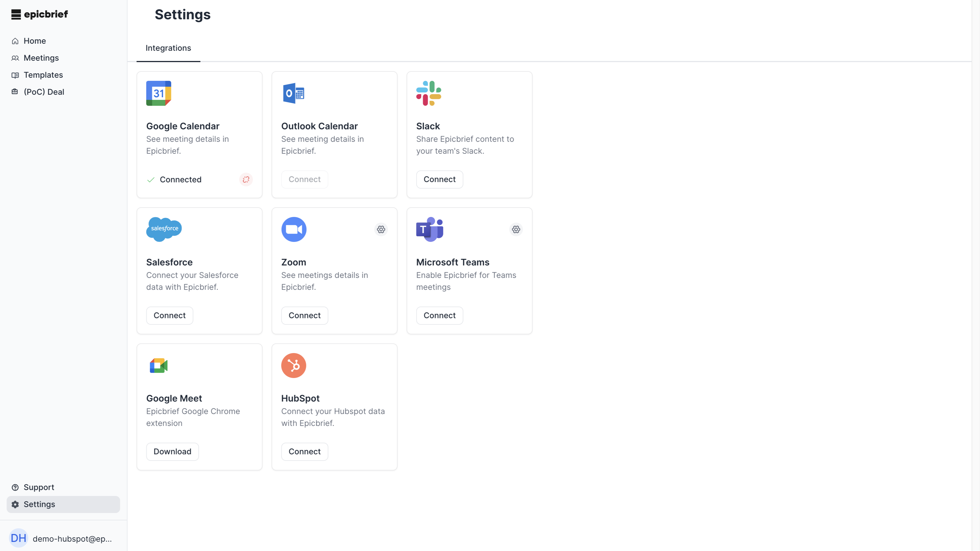
Task: Click the Slack icon on the Slack card
Action: (429, 93)
